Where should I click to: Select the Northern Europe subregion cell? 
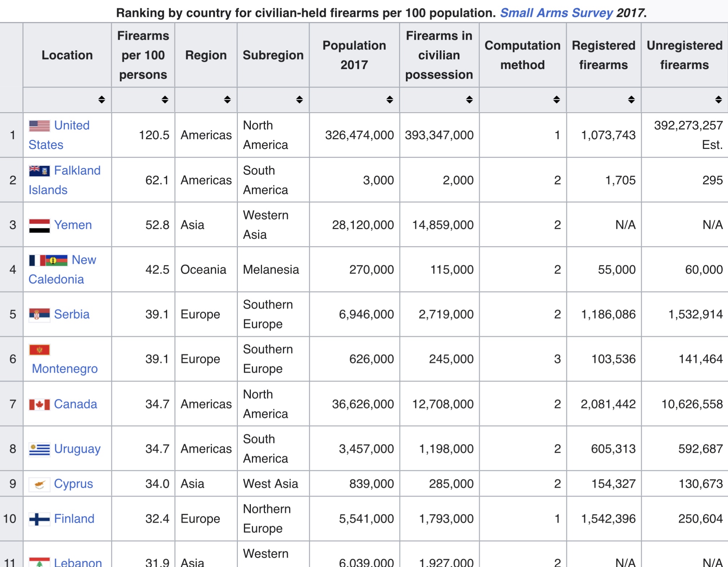coord(273,519)
